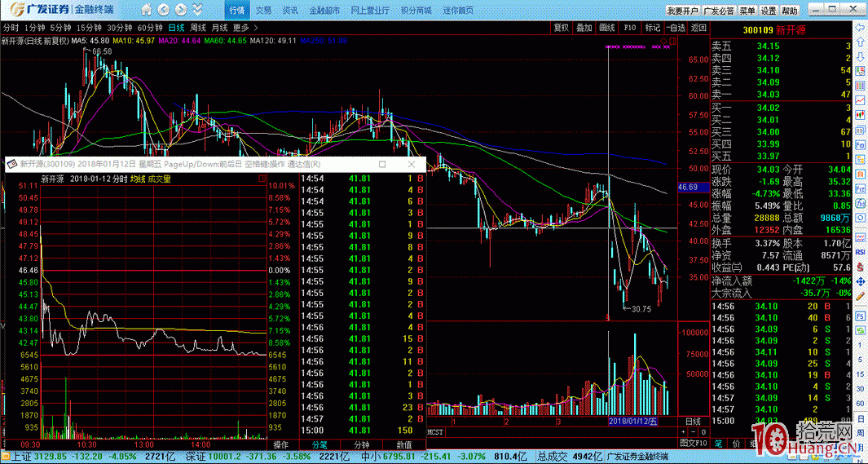This screenshot has height=464, width=868.
Task: Open the 资讯 tab
Action: (289, 10)
